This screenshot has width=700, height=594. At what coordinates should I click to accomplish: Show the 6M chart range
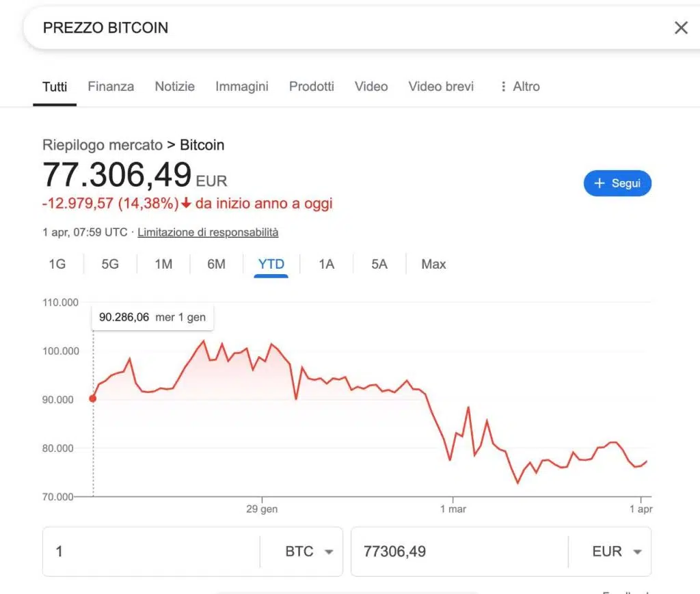[216, 264]
